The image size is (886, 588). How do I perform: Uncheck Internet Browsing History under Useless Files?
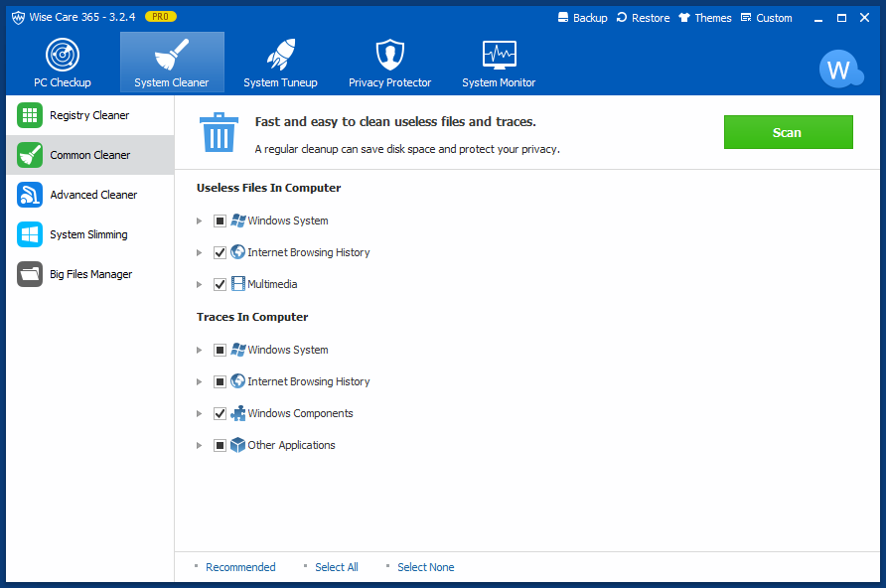(220, 252)
